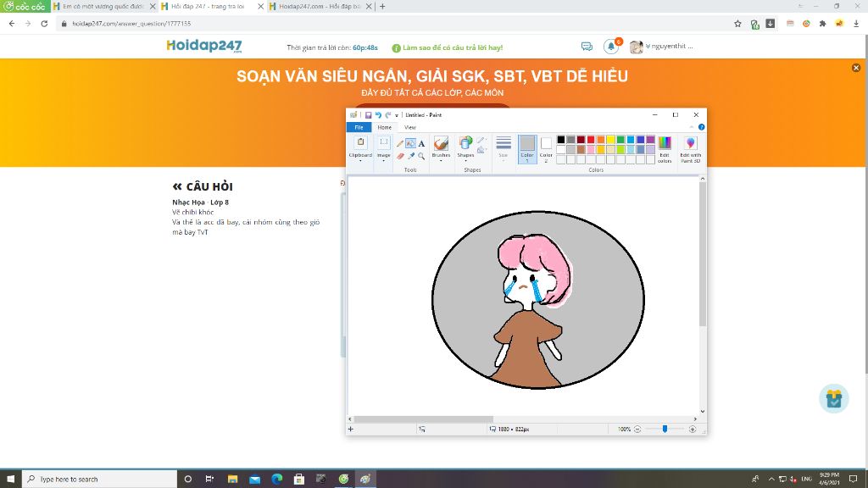The image size is (868, 488).
Task: Click the Task View taskbar button
Action: click(209, 480)
